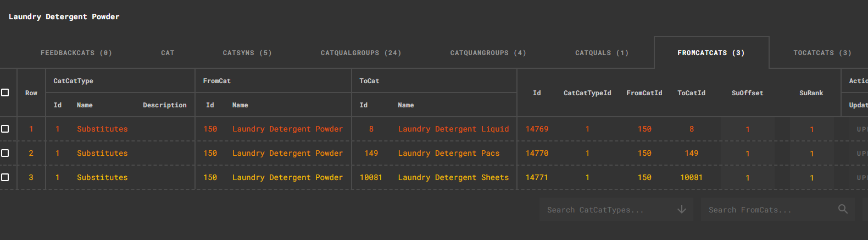The height and width of the screenshot is (240, 868).
Task: Click the ToCat Id 149 under ToCat
Action: click(x=371, y=153)
